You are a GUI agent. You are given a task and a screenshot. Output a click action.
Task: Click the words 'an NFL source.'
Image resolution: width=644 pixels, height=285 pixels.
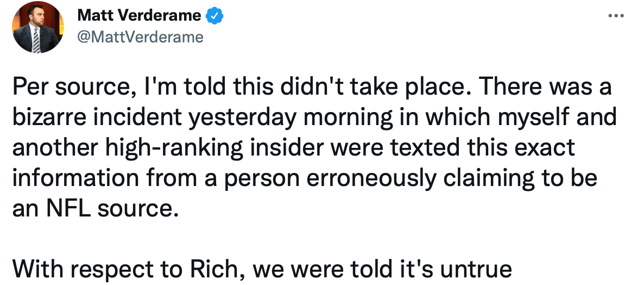click(95, 208)
